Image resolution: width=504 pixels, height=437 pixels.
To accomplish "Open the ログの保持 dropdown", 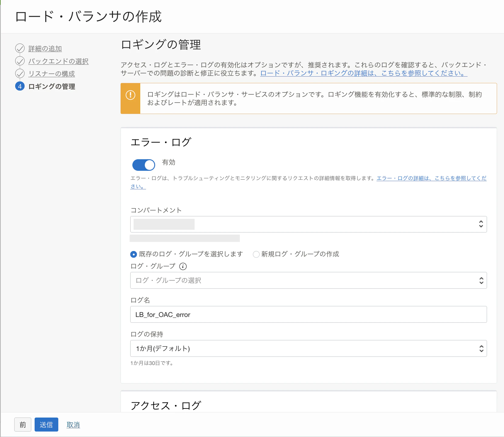I will [x=308, y=348].
